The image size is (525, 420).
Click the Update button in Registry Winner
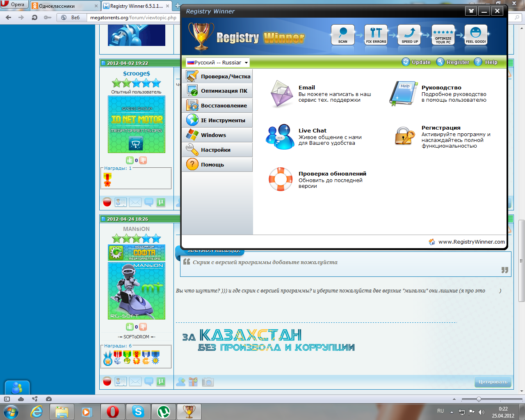click(x=416, y=62)
